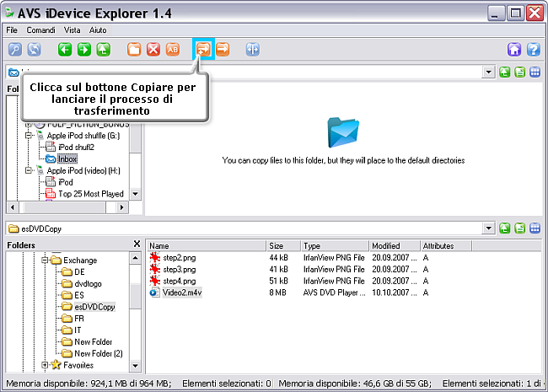548x392 pixels.
Task: Collapse the Apple iPod shuffle (G:) node
Action: pos(29,136)
